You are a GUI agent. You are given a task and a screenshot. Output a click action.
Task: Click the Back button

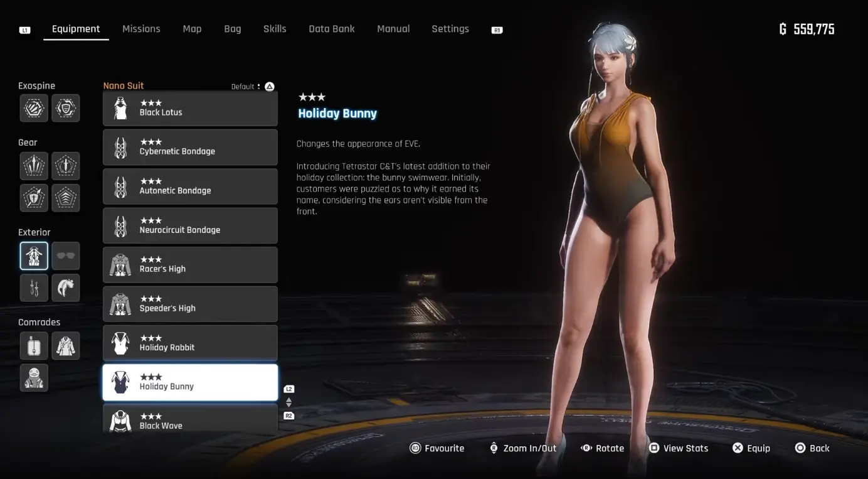[812, 448]
